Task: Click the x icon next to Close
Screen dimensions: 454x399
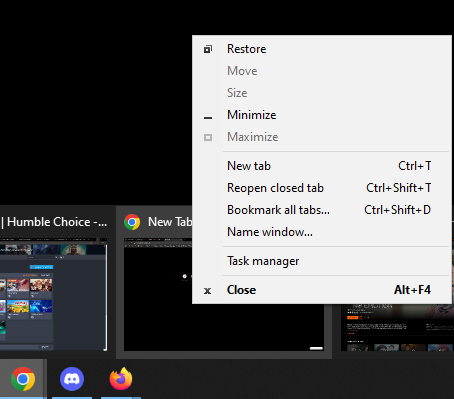Action: [x=207, y=291]
